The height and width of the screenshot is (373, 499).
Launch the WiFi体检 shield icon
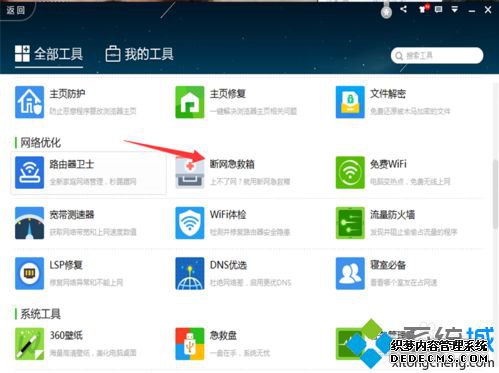pyautogui.click(x=190, y=223)
